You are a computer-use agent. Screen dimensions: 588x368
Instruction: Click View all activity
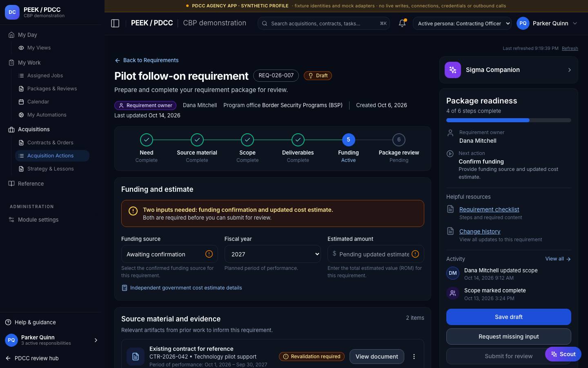[558, 259]
